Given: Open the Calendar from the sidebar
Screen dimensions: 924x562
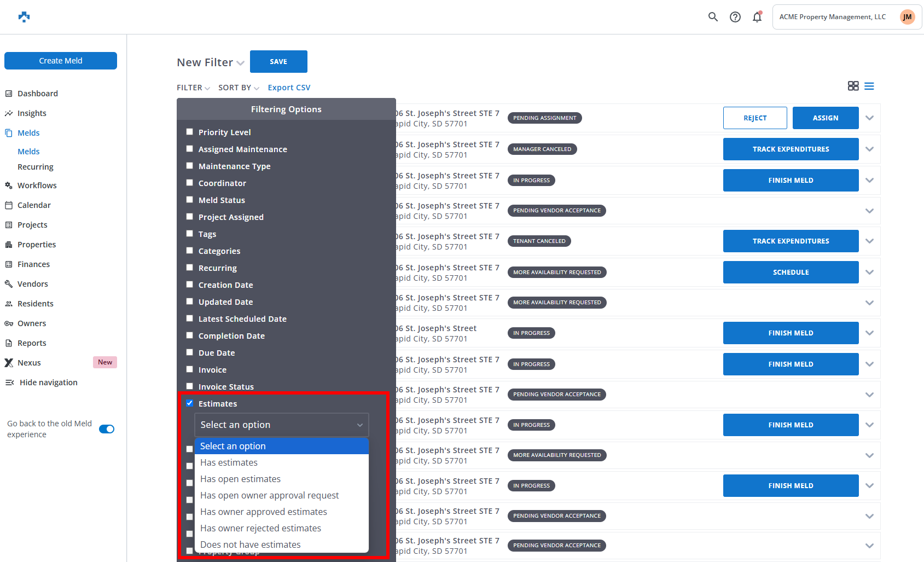Looking at the screenshot, I should (x=34, y=205).
